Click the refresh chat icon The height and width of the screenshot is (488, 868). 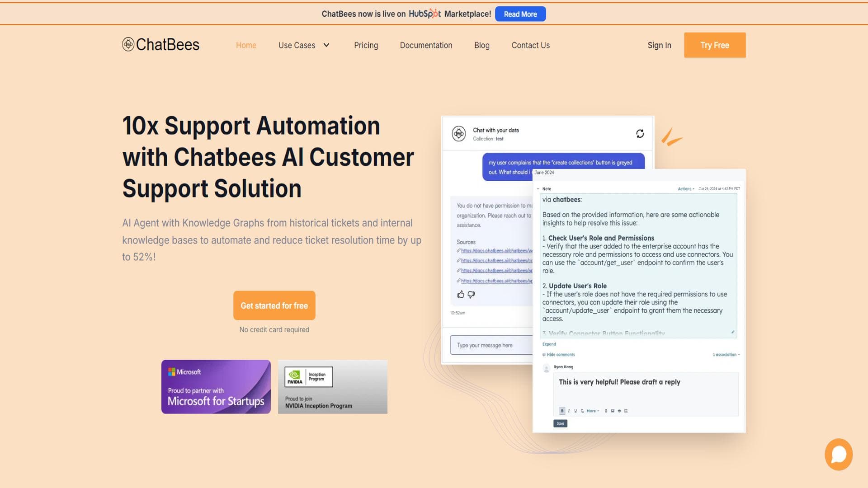pyautogui.click(x=640, y=134)
